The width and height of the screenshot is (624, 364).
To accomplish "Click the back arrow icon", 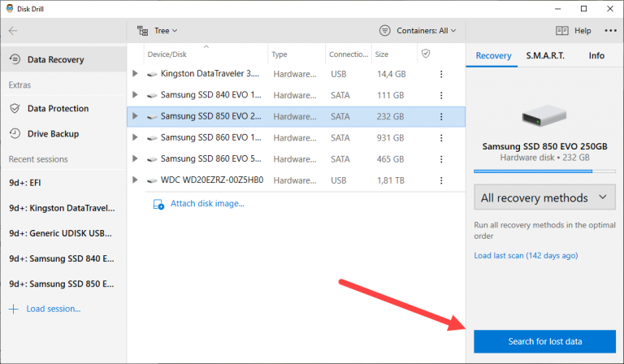I will coord(13,31).
